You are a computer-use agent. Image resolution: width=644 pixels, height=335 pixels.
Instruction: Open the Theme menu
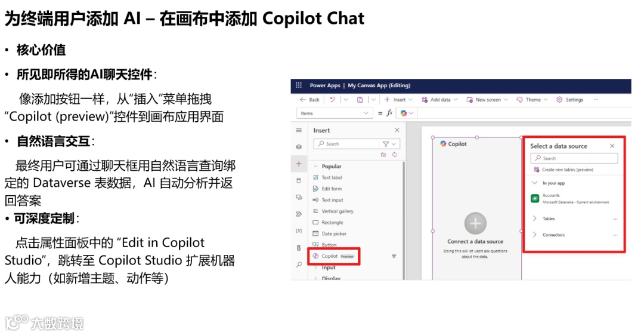click(532, 100)
